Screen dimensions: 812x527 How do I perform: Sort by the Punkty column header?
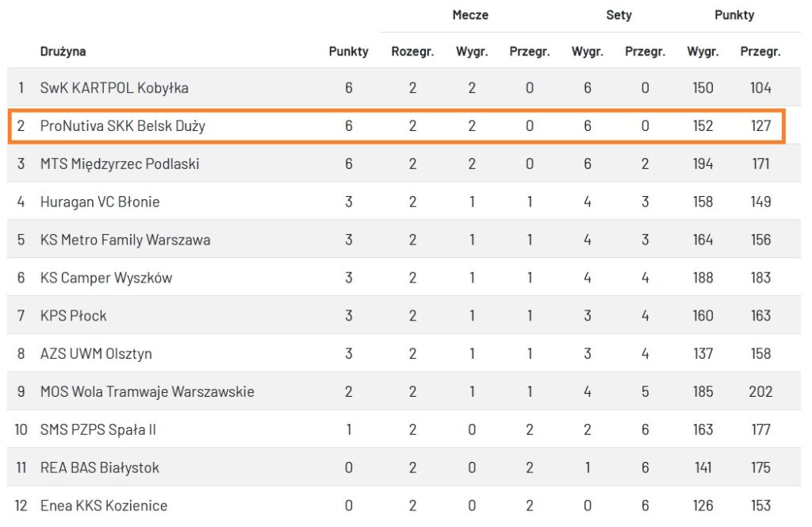coord(349,52)
